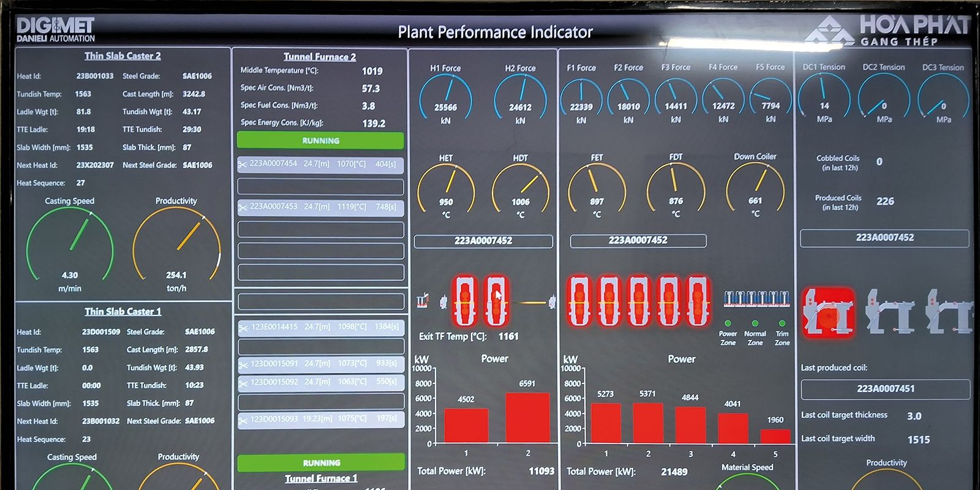Click the Digimet Danieli Automation logo

[x=56, y=29]
